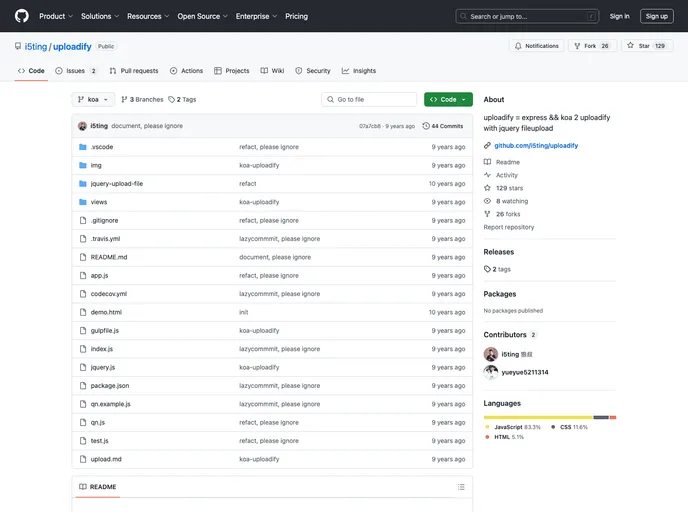The image size is (688, 512).
Task: Open the package.json file
Action: (110, 386)
